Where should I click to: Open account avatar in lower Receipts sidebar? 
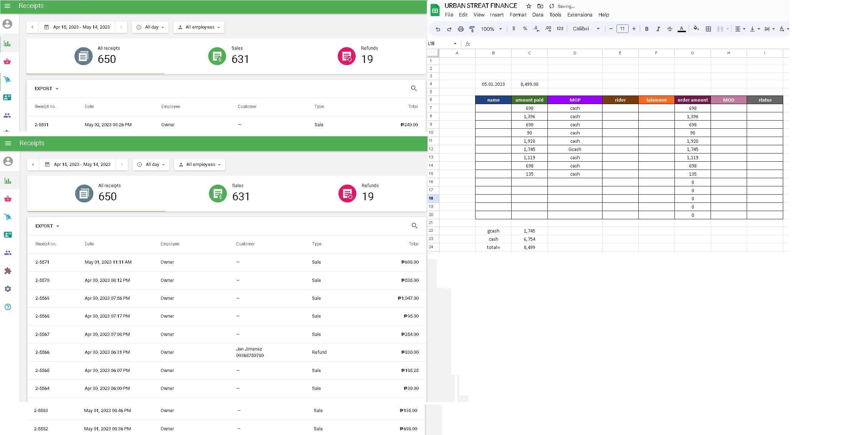coord(8,161)
